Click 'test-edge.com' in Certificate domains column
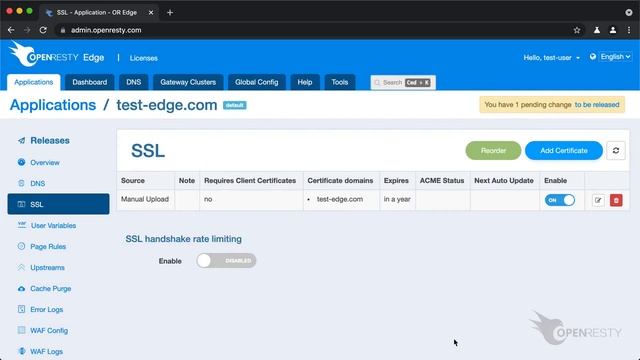Viewport: 640px width, 360px height. pos(340,199)
